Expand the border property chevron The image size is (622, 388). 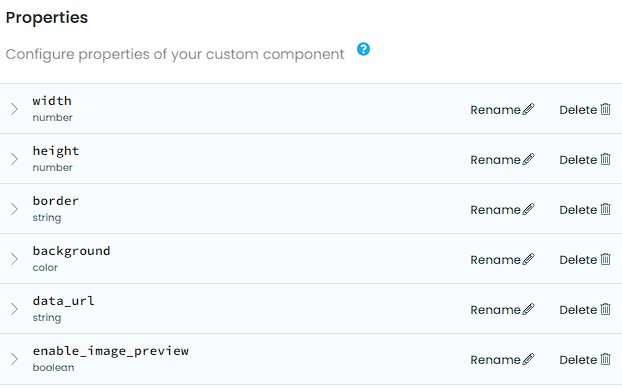[x=14, y=209]
